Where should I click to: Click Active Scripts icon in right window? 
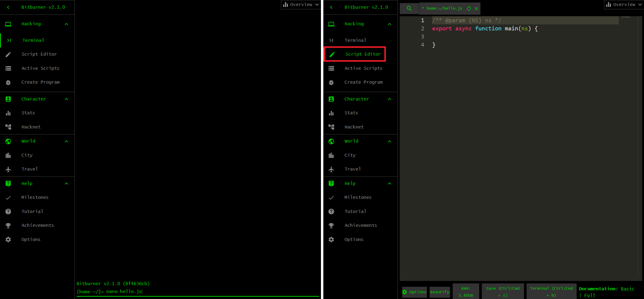point(331,68)
